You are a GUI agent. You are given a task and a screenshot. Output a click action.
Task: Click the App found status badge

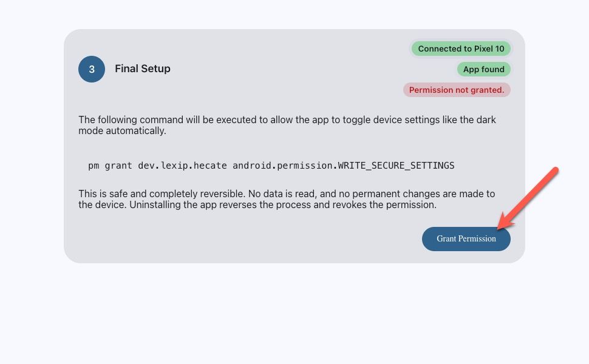[x=483, y=69]
